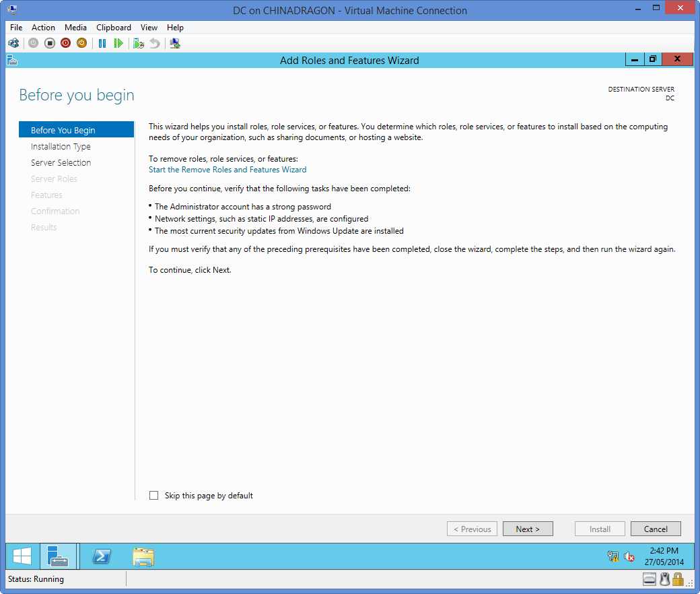
Task: Click the Cancel button
Action: tap(656, 529)
